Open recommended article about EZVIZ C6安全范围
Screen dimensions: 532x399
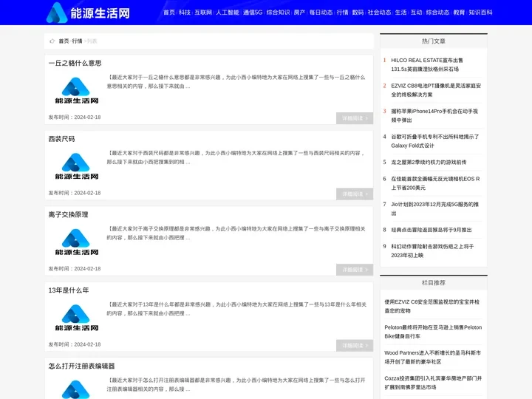point(432,306)
